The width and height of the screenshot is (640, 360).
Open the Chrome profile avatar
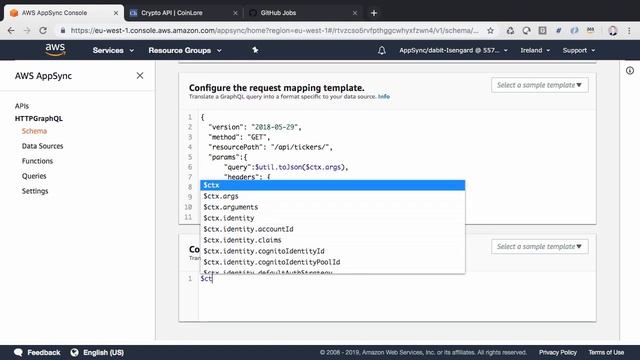(x=613, y=31)
